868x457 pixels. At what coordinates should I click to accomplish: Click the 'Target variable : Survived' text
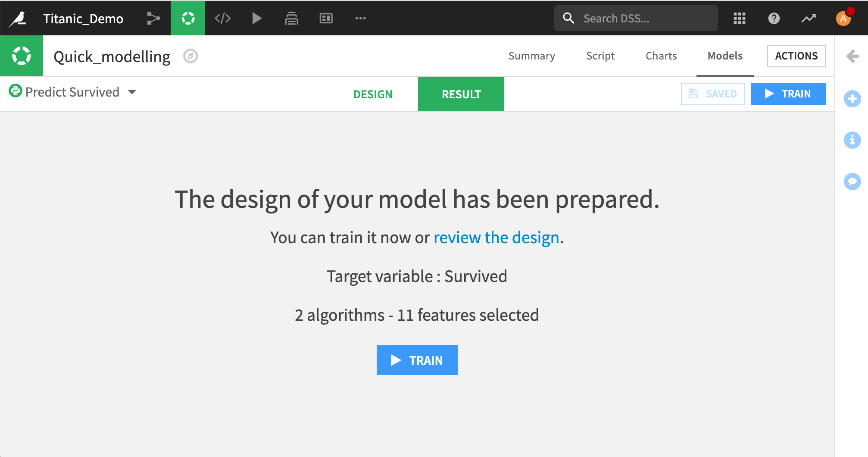[417, 276]
